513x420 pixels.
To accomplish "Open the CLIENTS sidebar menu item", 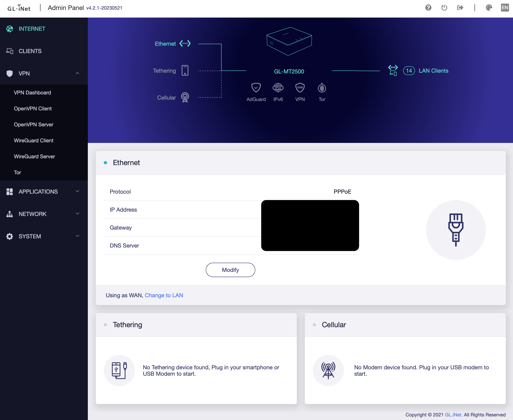I will click(30, 51).
